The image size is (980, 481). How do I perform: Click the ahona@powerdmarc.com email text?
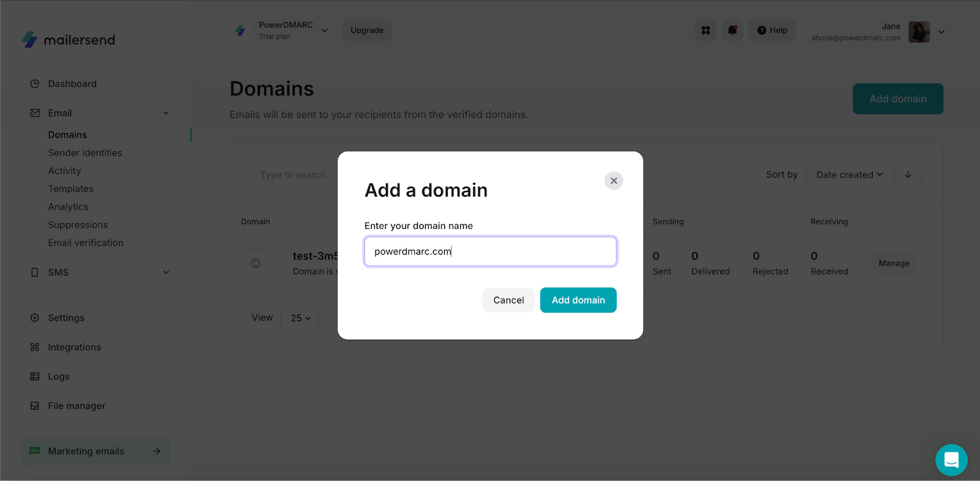856,38
